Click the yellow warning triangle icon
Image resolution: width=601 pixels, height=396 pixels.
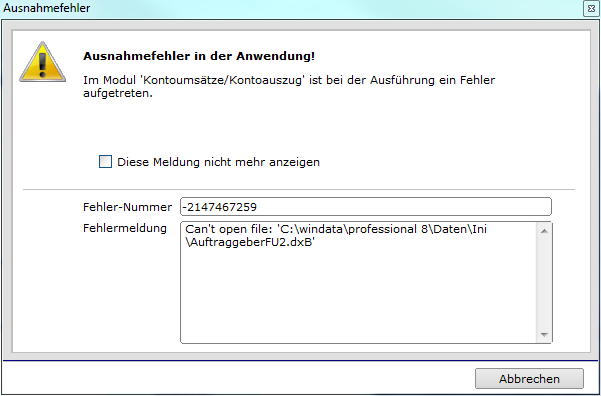click(43, 62)
